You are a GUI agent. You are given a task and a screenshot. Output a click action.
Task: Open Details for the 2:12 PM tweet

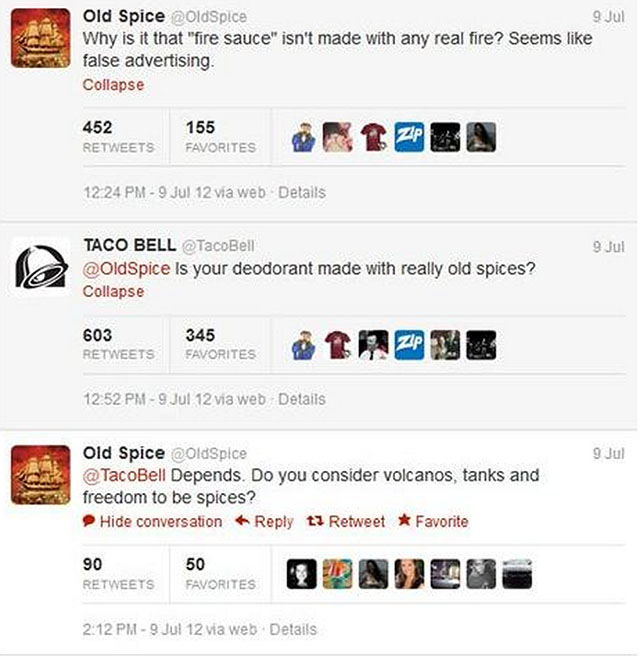pyautogui.click(x=293, y=629)
